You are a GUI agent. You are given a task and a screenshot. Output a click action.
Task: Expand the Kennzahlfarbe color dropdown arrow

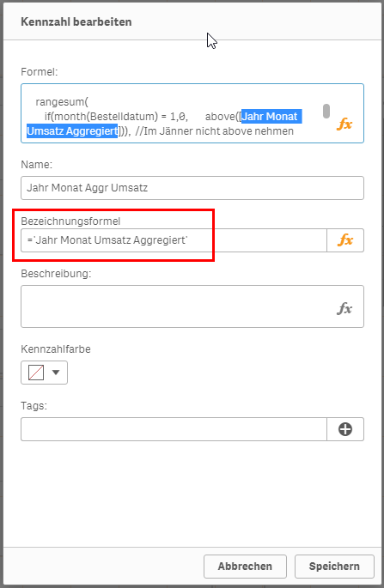click(x=56, y=373)
